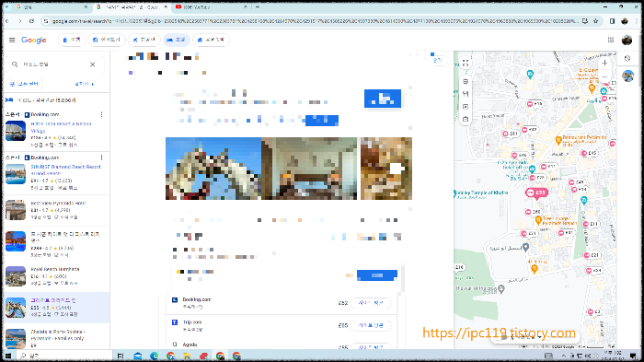Open the Chrome side panel button

point(612,21)
